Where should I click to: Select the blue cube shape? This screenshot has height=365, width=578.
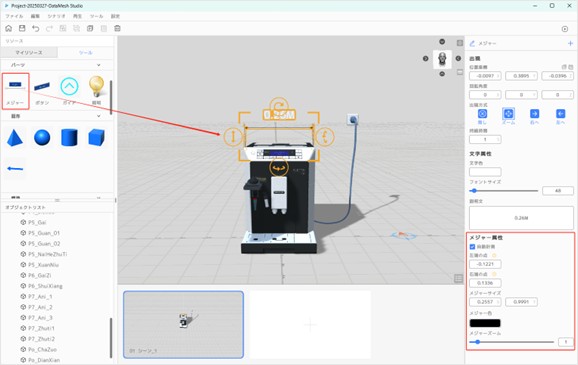point(96,138)
